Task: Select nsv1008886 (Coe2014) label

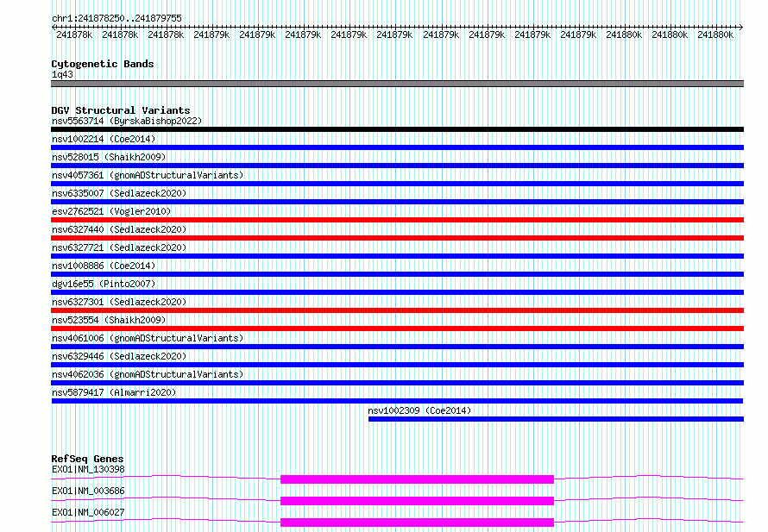Action: coord(104,266)
